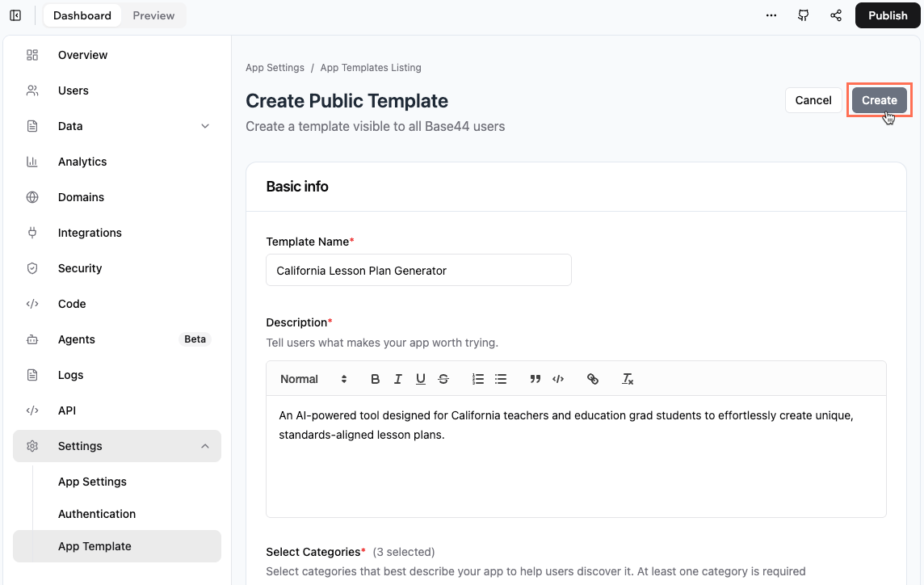This screenshot has height=585, width=924.
Task: Open App Templates Listing via breadcrumb
Action: click(371, 67)
